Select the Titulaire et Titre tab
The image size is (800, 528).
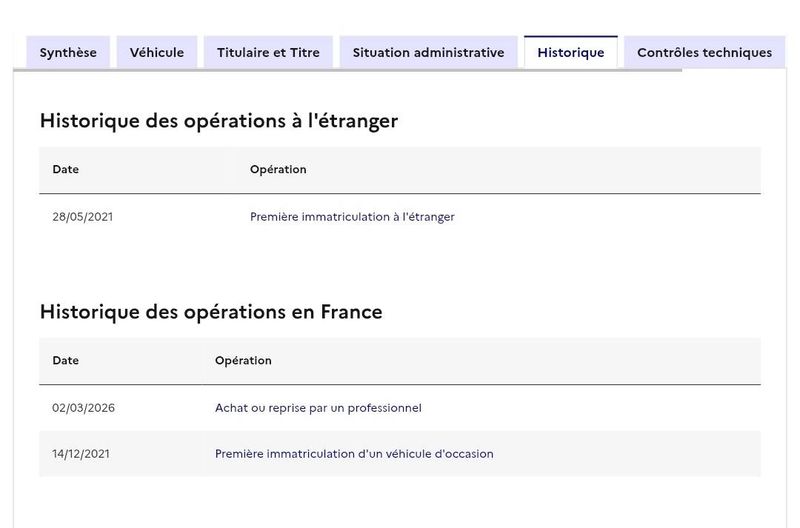pos(268,52)
